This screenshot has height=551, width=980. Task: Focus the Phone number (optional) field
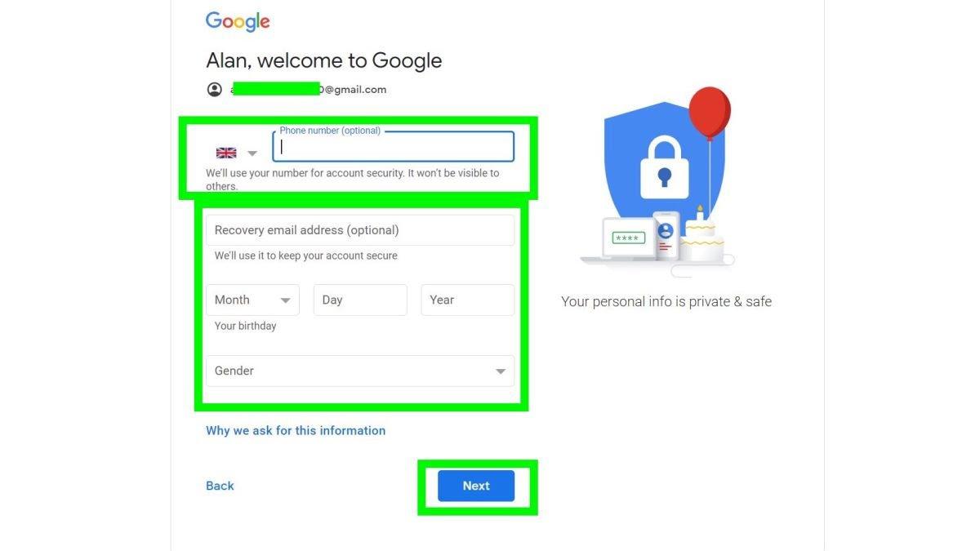(394, 147)
